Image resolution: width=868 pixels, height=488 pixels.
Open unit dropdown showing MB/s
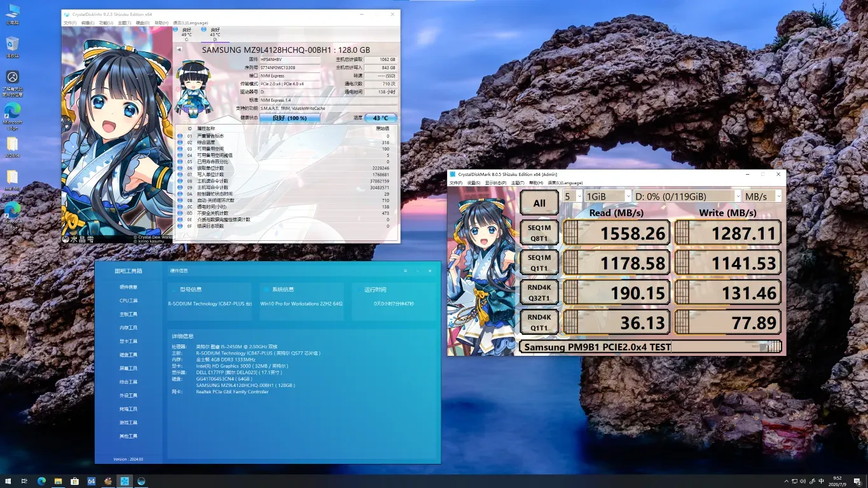pyautogui.click(x=762, y=196)
